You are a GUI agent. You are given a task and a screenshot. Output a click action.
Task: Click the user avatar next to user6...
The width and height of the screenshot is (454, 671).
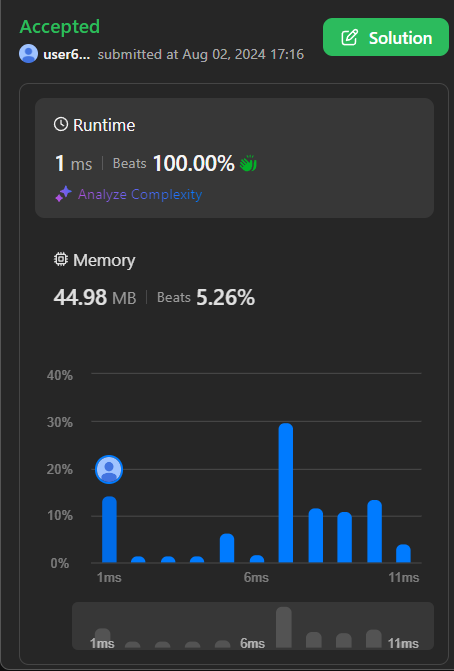(29, 54)
